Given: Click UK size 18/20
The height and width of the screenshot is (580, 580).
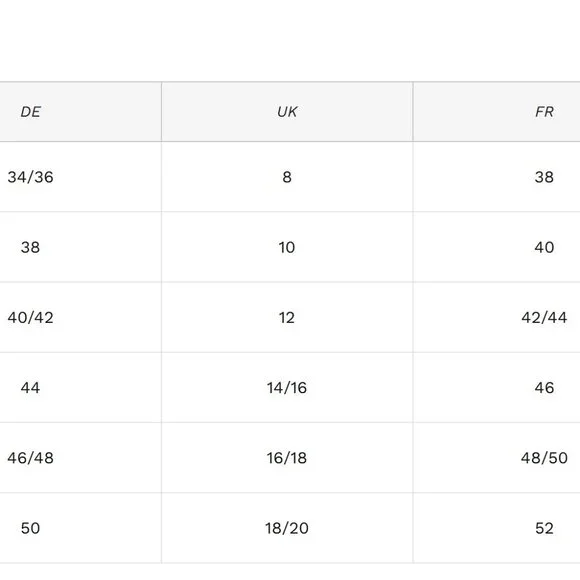Looking at the screenshot, I should click(287, 528).
